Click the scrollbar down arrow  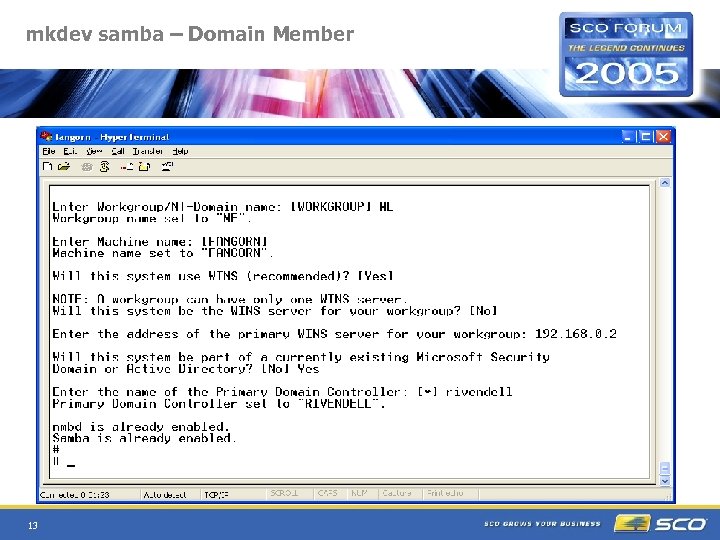click(x=664, y=481)
